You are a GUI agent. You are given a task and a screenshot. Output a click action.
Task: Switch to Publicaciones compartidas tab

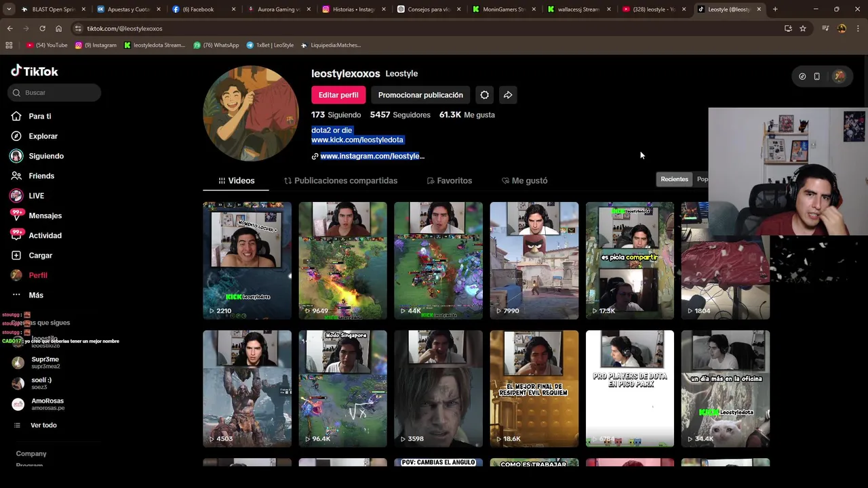[340, 180]
